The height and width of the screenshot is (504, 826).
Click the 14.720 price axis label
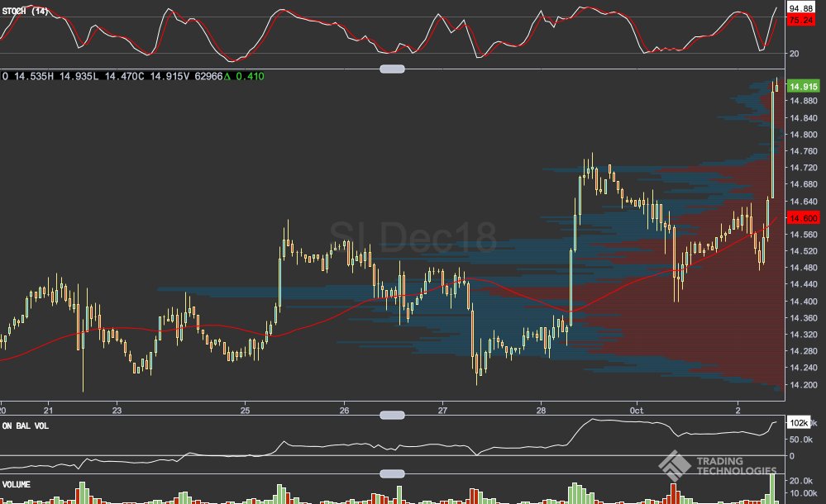[804, 168]
